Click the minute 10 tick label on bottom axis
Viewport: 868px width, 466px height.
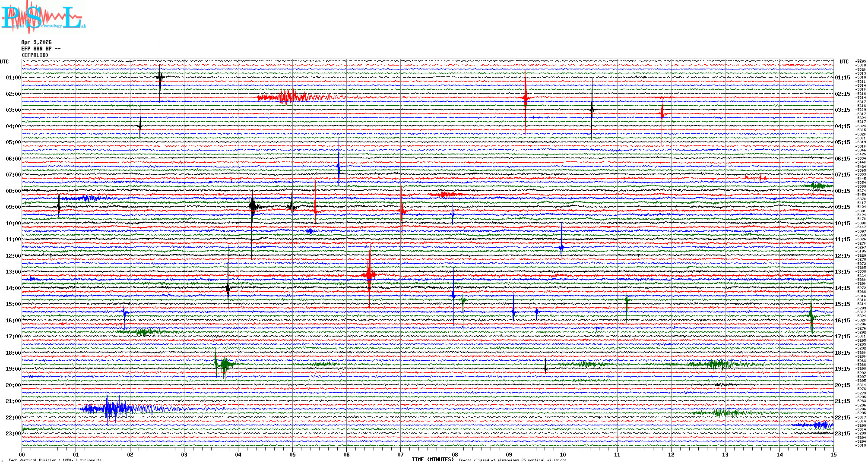563,455
